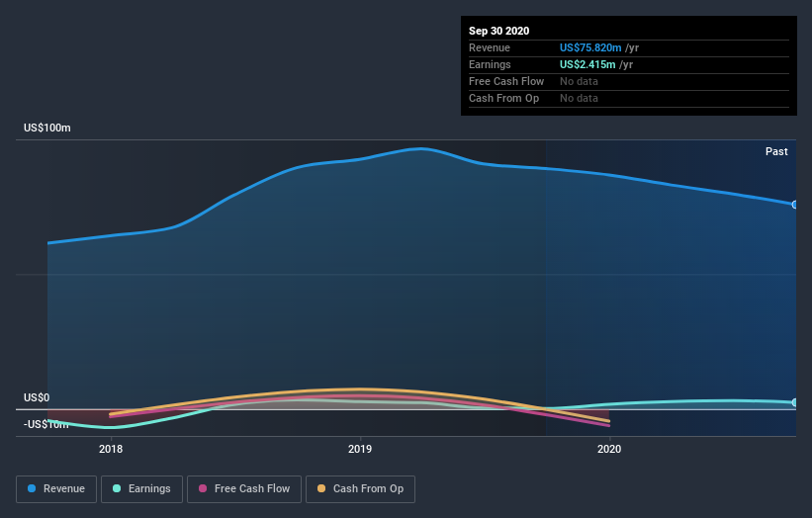Click the US$100m y-axis label

pyautogui.click(x=47, y=128)
